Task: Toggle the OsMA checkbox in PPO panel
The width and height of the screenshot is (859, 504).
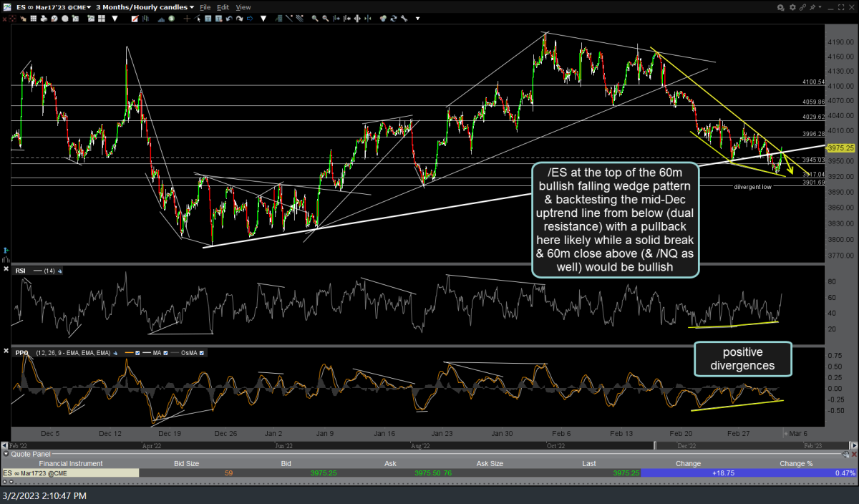Action: click(x=202, y=353)
